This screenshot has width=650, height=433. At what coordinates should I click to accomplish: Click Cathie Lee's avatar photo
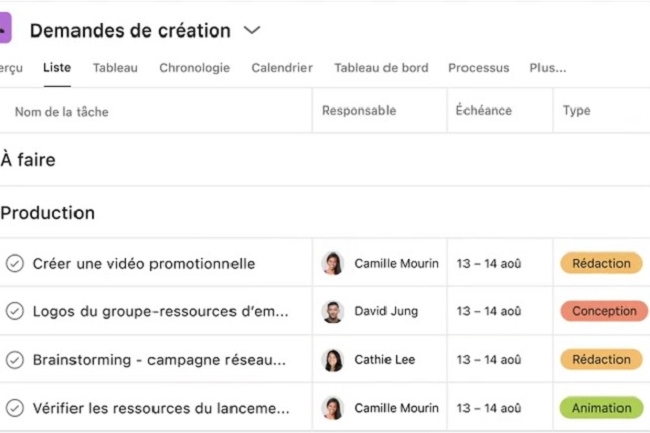(332, 360)
